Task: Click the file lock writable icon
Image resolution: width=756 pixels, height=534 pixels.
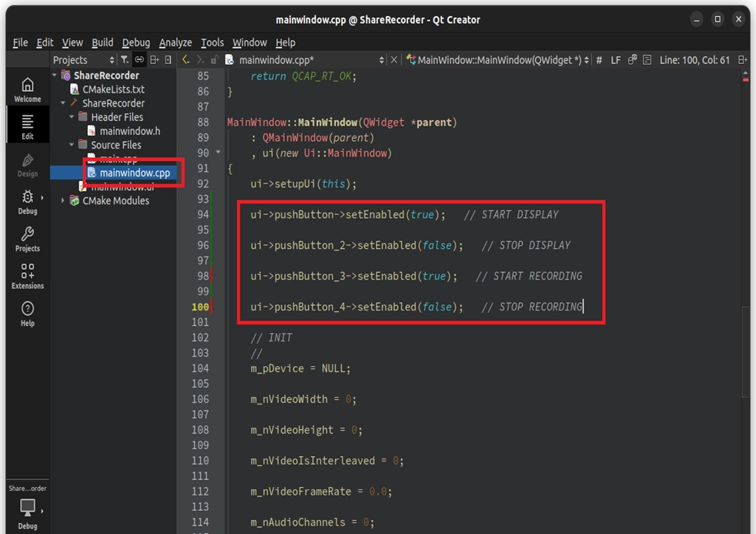Action: coord(214,60)
